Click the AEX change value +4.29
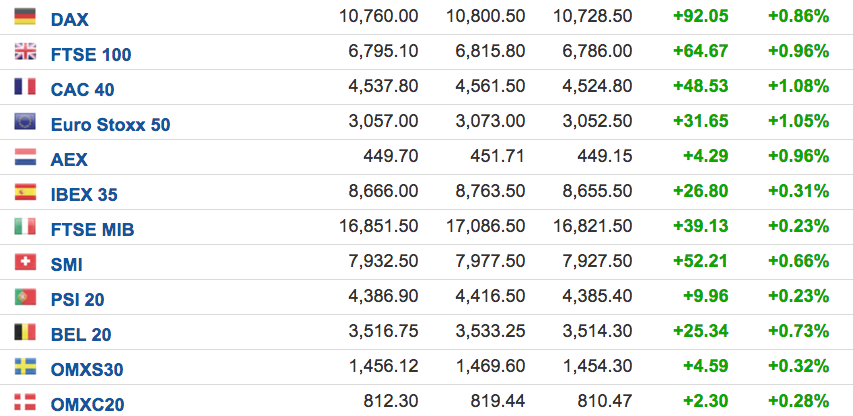 [706, 156]
